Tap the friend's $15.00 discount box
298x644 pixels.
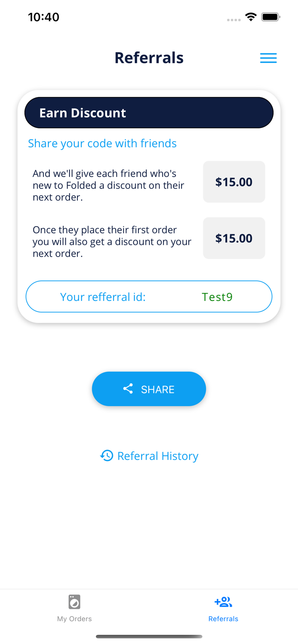(234, 182)
